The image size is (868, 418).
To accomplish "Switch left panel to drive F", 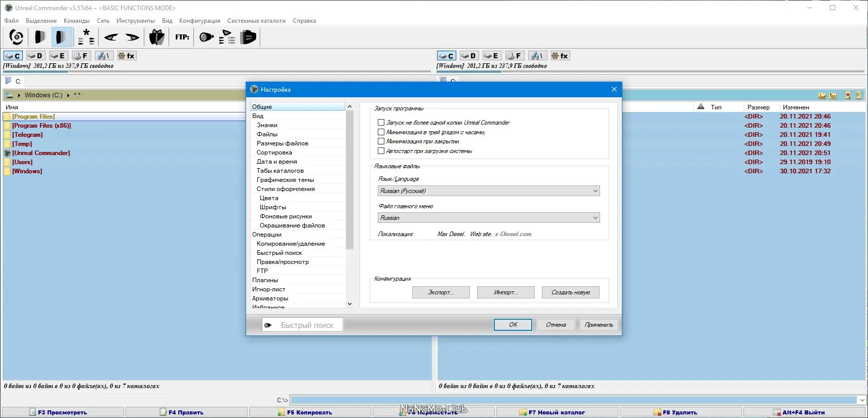I will pyautogui.click(x=81, y=56).
